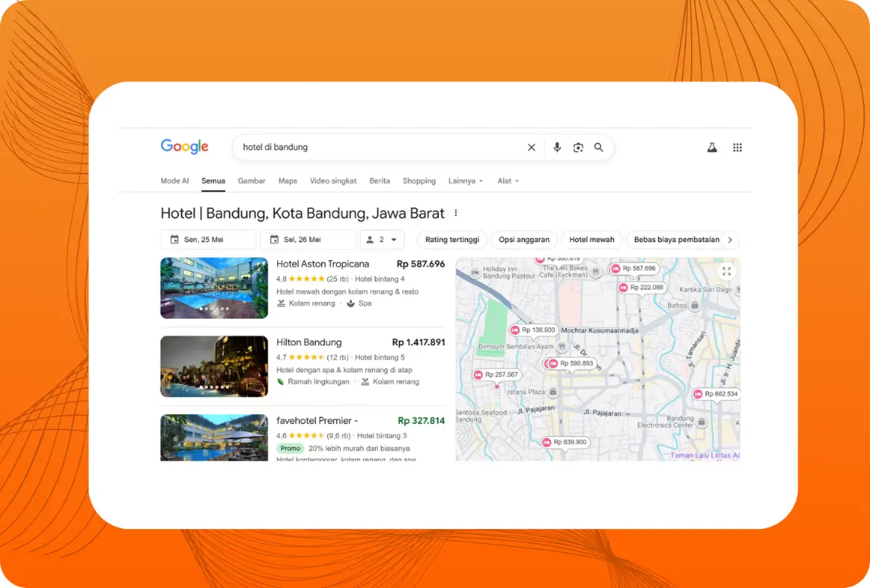The width and height of the screenshot is (870, 588).
Task: Open check-in date Sen, 25 Mei
Action: pos(208,240)
